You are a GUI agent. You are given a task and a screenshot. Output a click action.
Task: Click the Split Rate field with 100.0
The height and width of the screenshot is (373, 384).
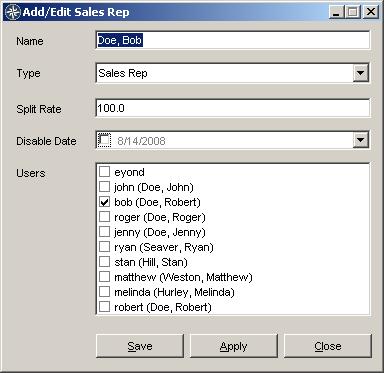click(x=233, y=108)
